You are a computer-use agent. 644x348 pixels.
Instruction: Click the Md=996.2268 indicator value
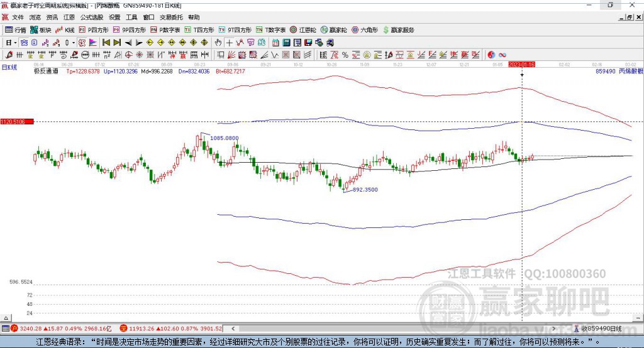point(157,71)
